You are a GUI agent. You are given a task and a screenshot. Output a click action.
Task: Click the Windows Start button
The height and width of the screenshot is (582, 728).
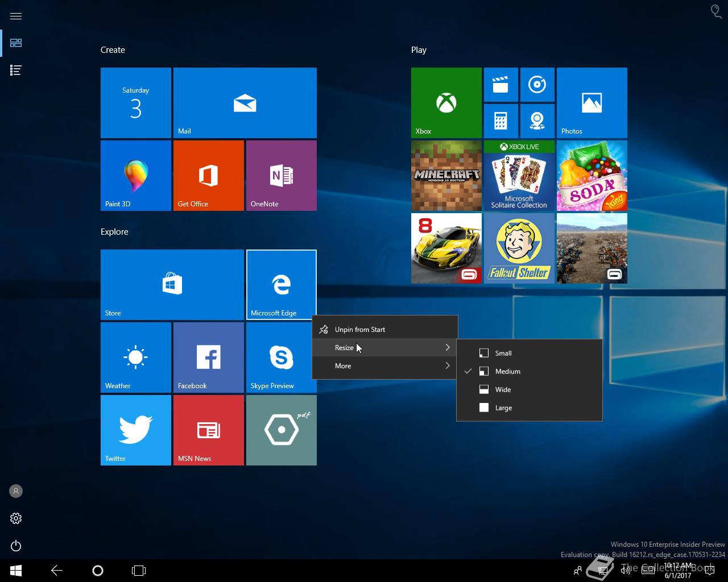pyautogui.click(x=16, y=571)
